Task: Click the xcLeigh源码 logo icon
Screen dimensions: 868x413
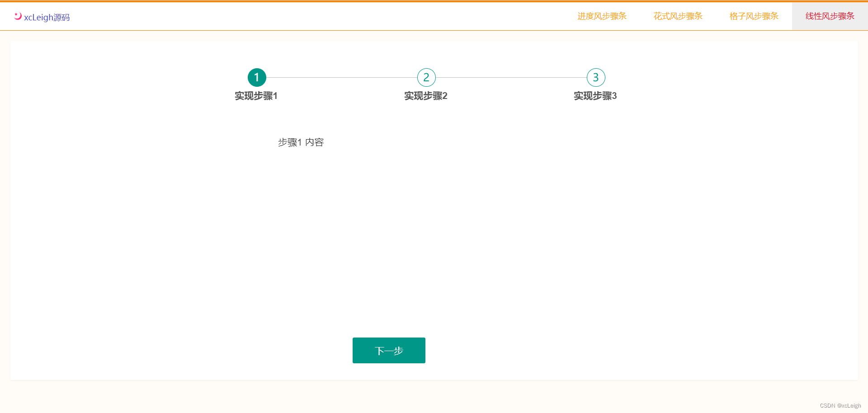Action: [18, 16]
